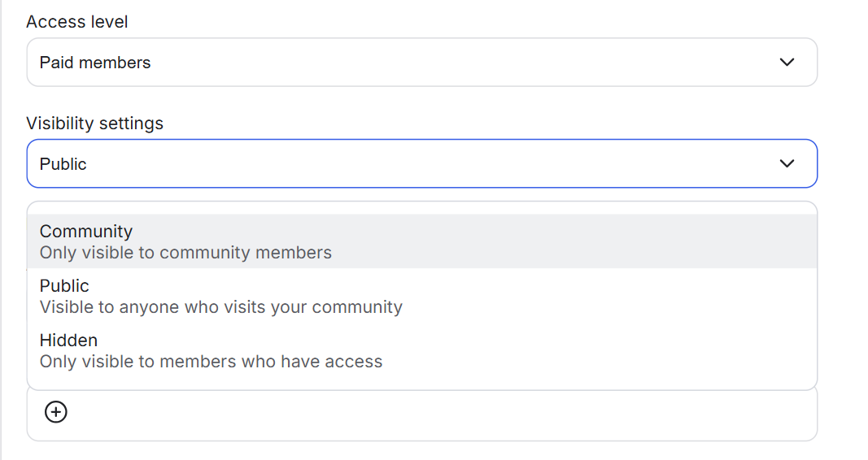Click the "Paid members" selected value
Viewport: 868px width, 460px height.
(95, 63)
